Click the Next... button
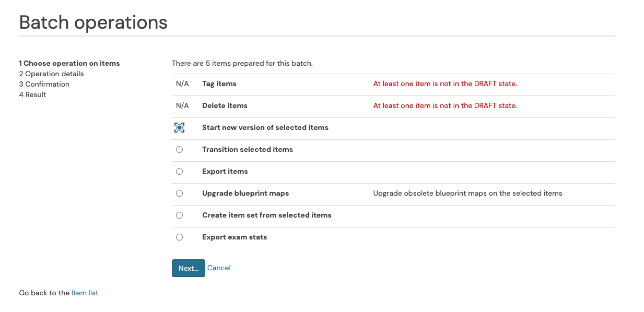The height and width of the screenshot is (312, 644). (x=188, y=268)
